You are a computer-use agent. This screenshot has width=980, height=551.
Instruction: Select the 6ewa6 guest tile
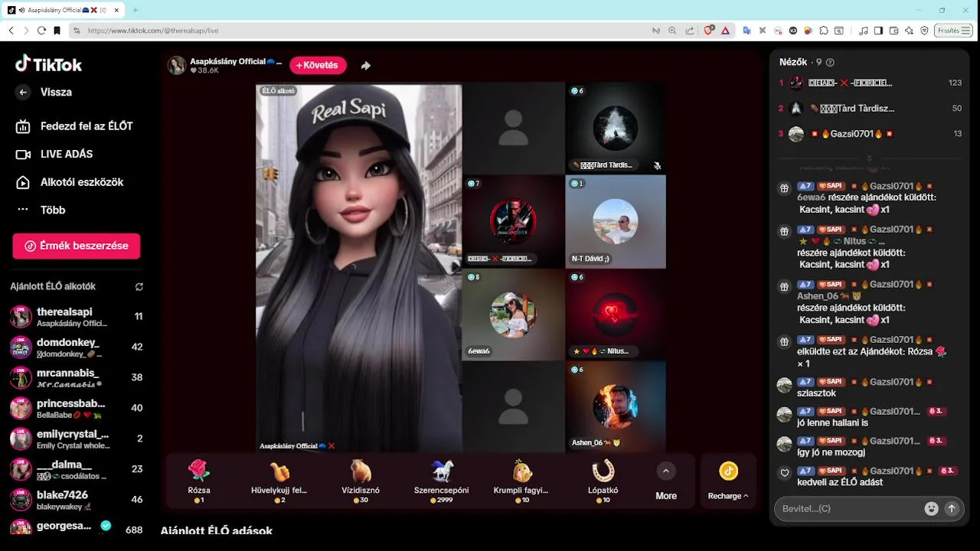pos(514,315)
